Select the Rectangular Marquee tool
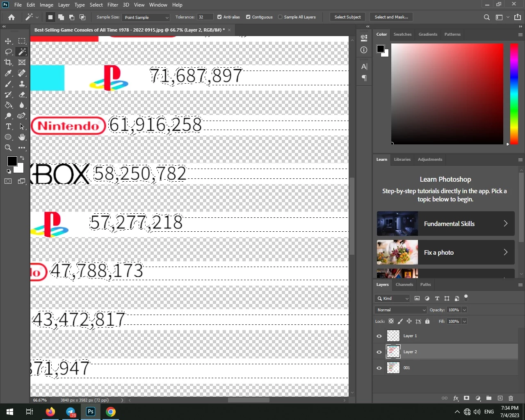The image size is (525, 420). [x=22, y=41]
